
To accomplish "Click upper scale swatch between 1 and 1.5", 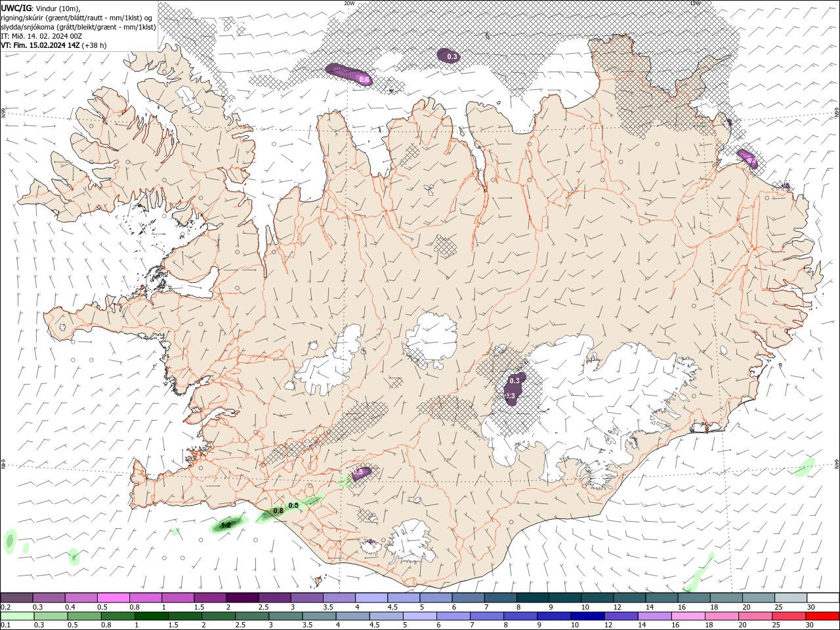I will pos(177,597).
